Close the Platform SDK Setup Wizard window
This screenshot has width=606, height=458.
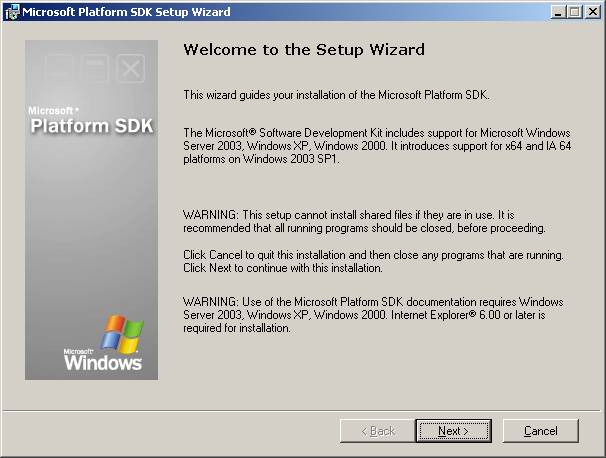tap(592, 12)
